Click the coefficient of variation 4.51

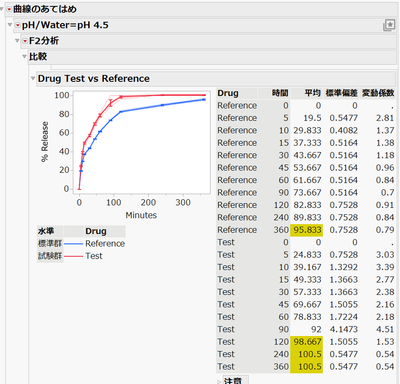[385, 329]
